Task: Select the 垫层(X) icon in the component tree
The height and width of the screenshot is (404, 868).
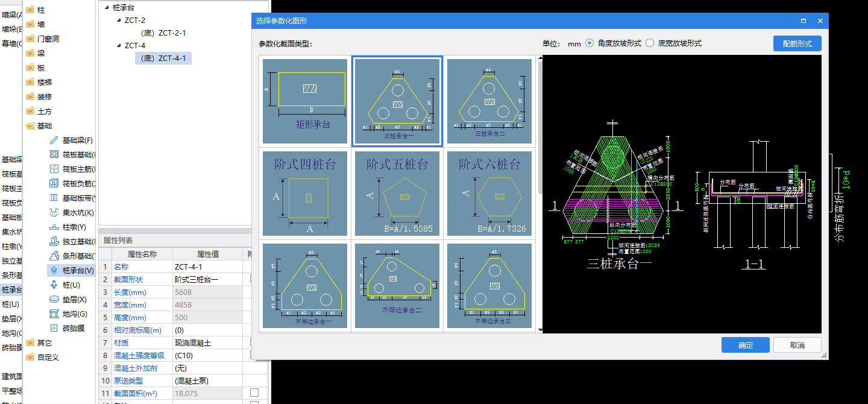Action: click(x=54, y=300)
